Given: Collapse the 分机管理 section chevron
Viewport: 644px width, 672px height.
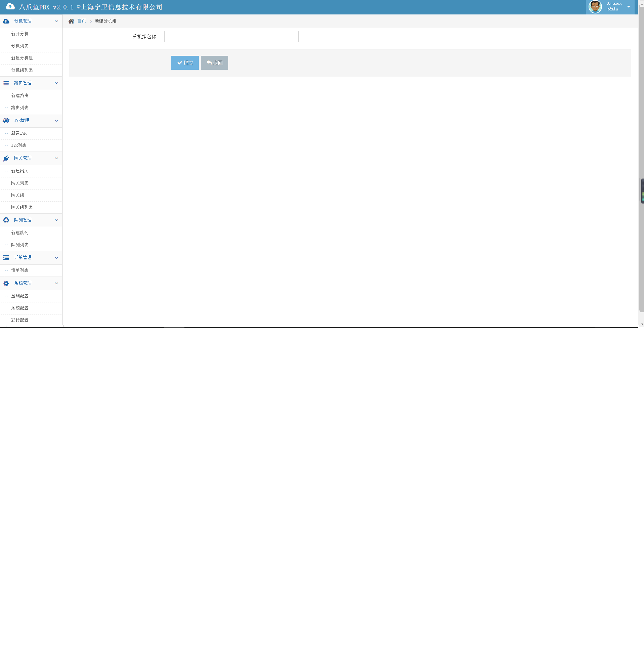Looking at the screenshot, I should (x=56, y=21).
